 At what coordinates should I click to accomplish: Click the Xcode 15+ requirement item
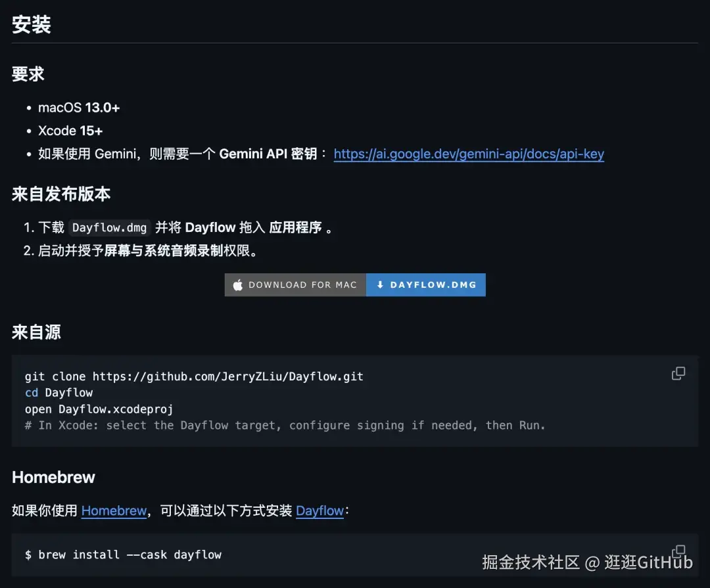click(x=70, y=130)
